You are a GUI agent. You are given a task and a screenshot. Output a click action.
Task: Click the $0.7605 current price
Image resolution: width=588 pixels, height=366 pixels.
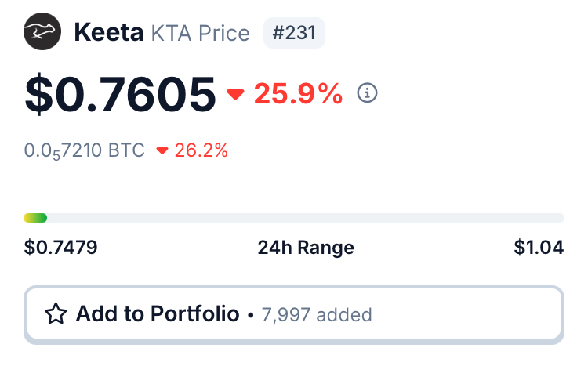coord(120,95)
